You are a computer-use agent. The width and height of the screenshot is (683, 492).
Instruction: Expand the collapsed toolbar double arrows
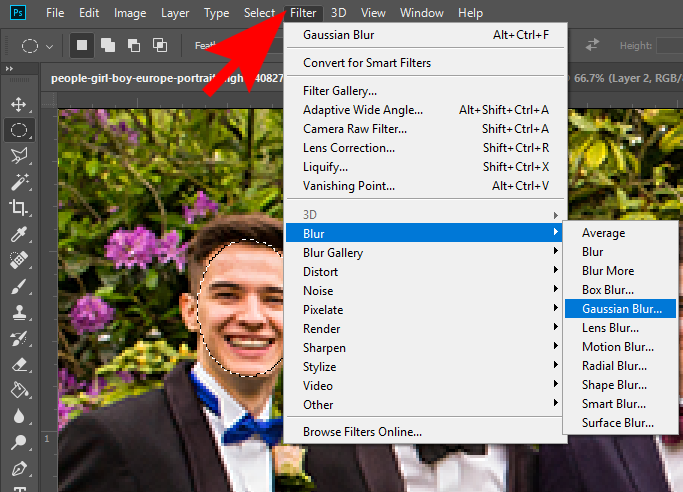click(x=9, y=69)
